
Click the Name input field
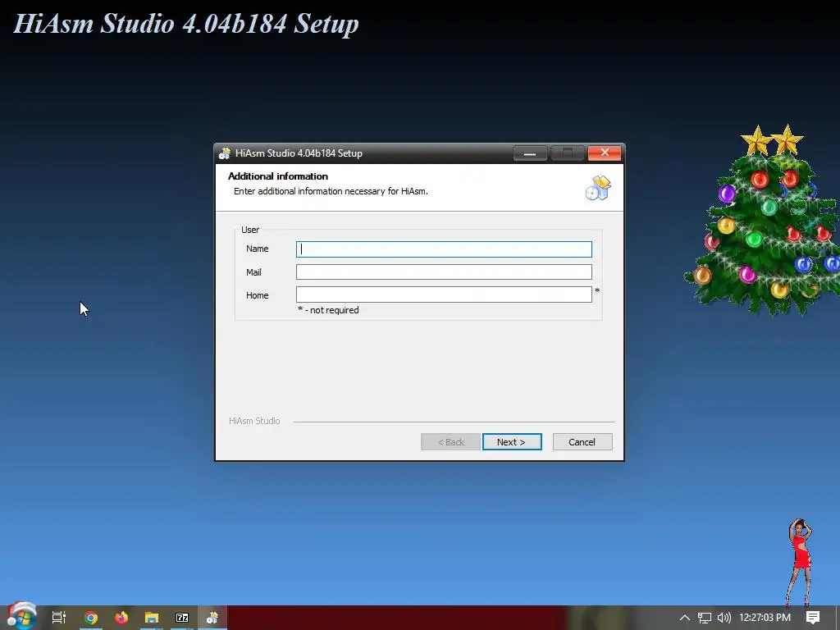click(x=444, y=249)
